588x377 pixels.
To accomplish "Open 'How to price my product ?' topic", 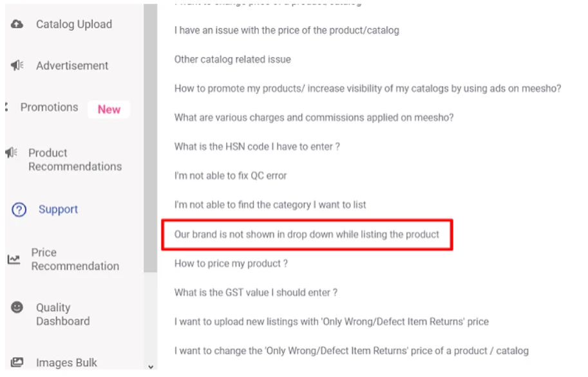I will (x=231, y=264).
